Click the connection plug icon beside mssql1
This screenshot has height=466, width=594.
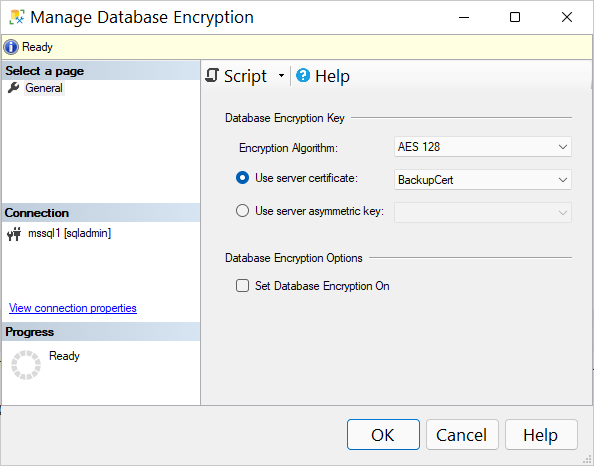click(14, 234)
